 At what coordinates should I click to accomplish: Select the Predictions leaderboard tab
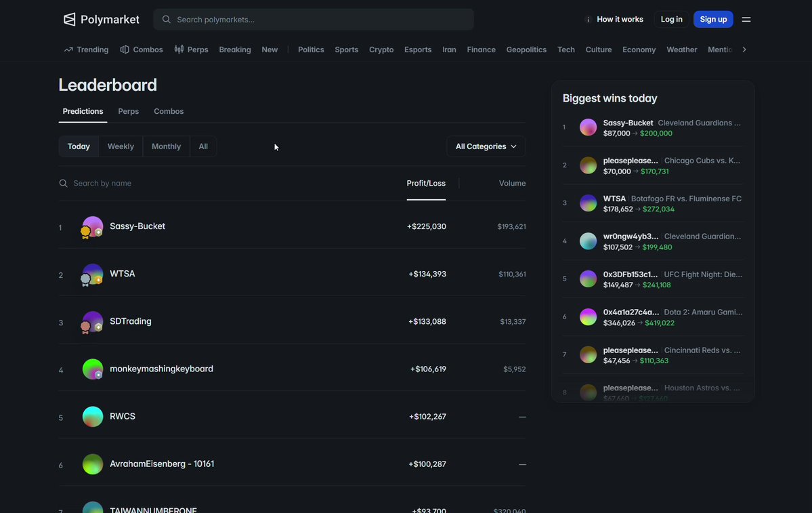[83, 111]
